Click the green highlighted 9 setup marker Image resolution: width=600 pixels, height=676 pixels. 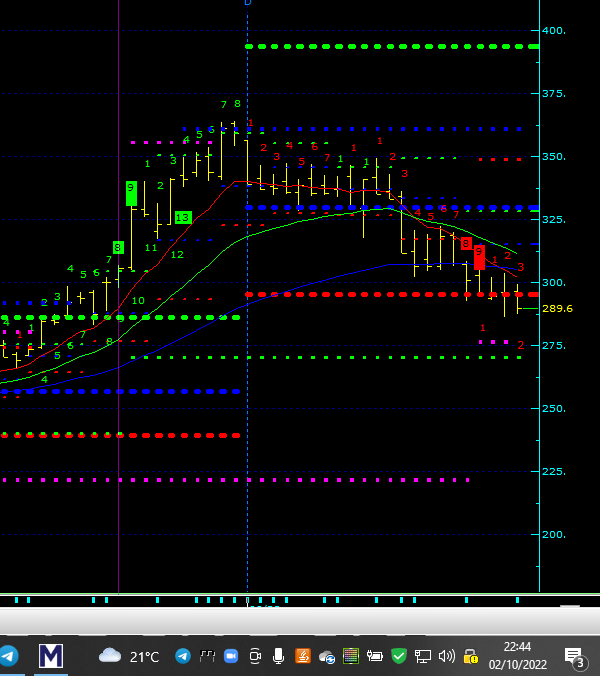[131, 193]
